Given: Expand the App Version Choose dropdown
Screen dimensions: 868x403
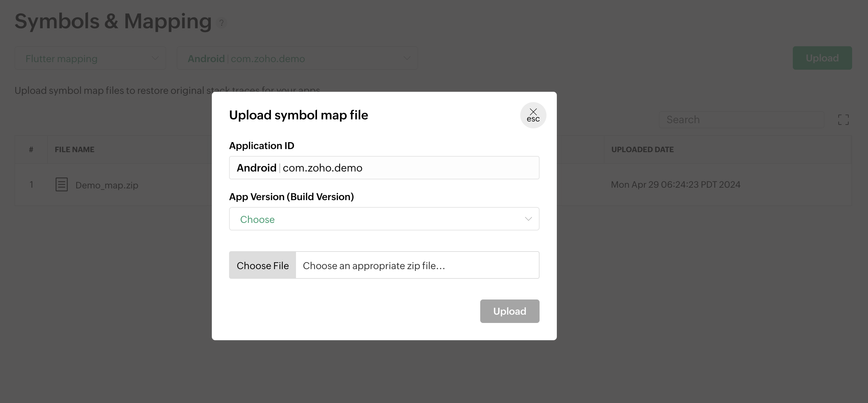Looking at the screenshot, I should (384, 219).
